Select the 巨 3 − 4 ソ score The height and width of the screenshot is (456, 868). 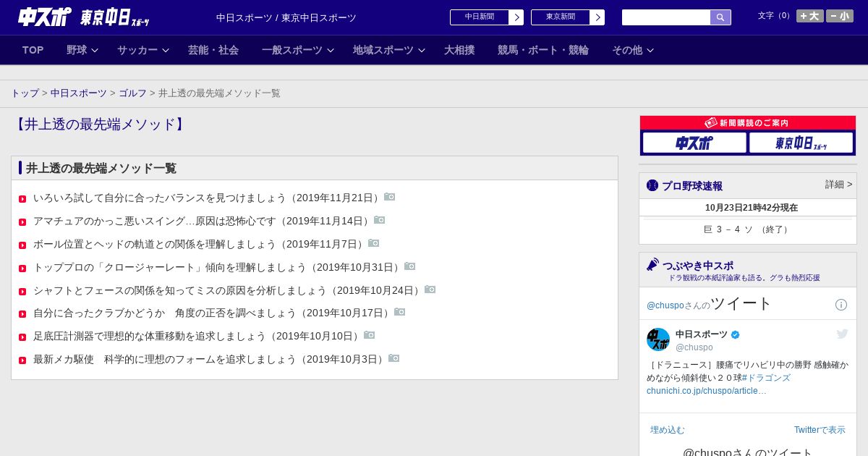tap(747, 229)
